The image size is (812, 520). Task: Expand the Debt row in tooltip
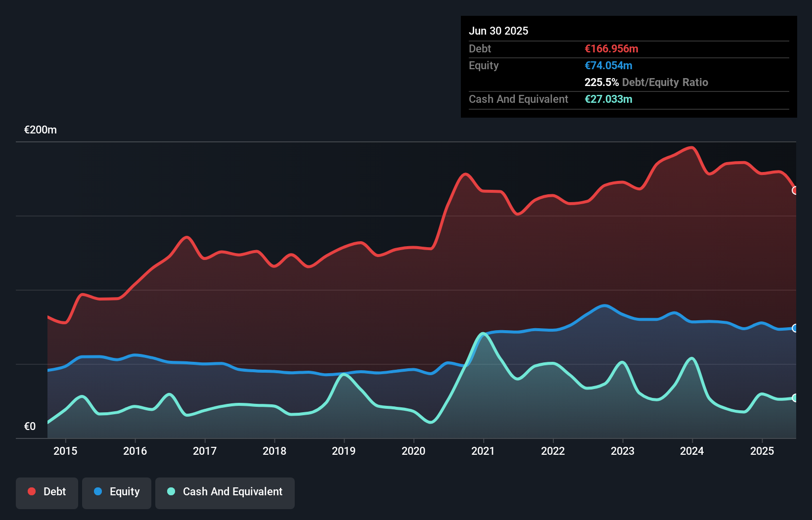[x=480, y=48]
